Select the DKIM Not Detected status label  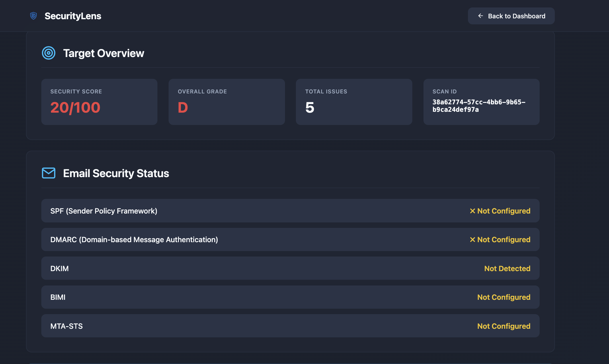coord(507,268)
